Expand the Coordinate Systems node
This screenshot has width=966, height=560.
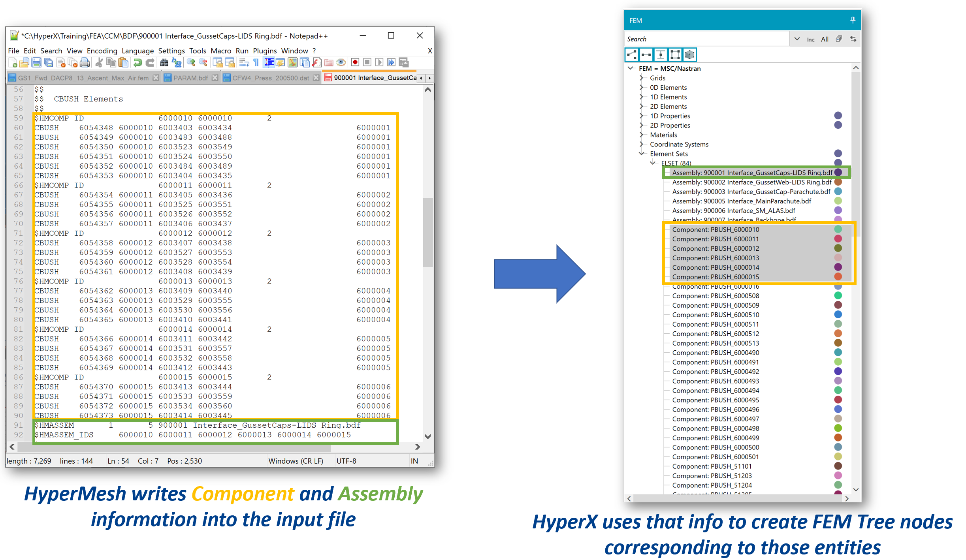[642, 144]
